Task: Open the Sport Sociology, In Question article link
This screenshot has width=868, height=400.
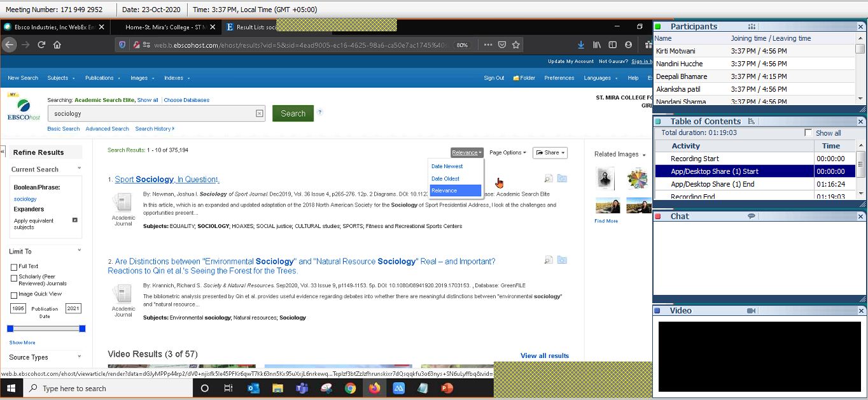Action: click(165, 179)
